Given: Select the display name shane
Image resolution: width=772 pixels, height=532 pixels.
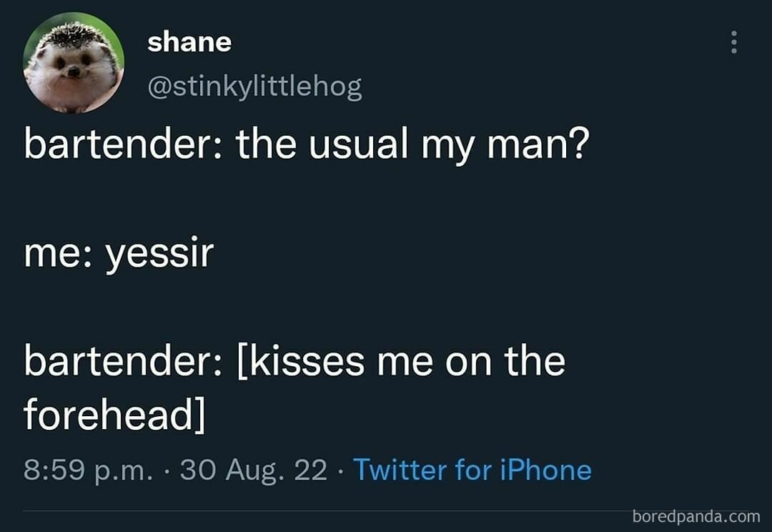Looking at the screenshot, I should (189, 41).
